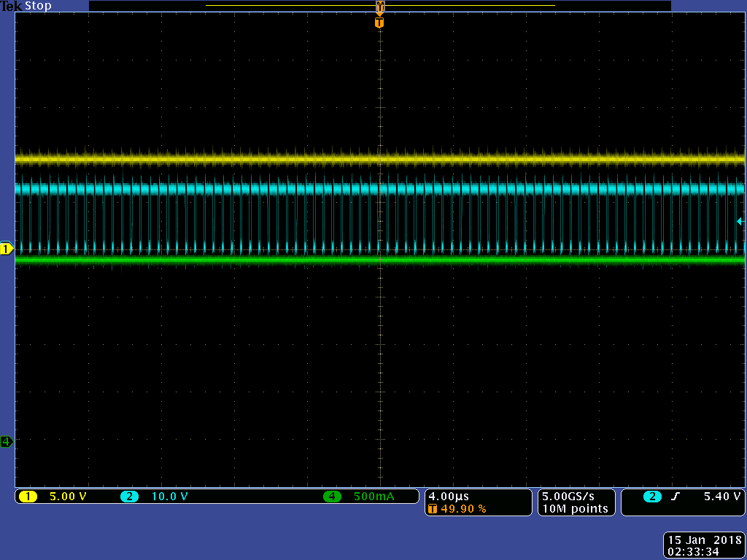The image size is (747, 560).
Task: Click the 5.00 V channel 1 scale
Action: click(x=68, y=497)
